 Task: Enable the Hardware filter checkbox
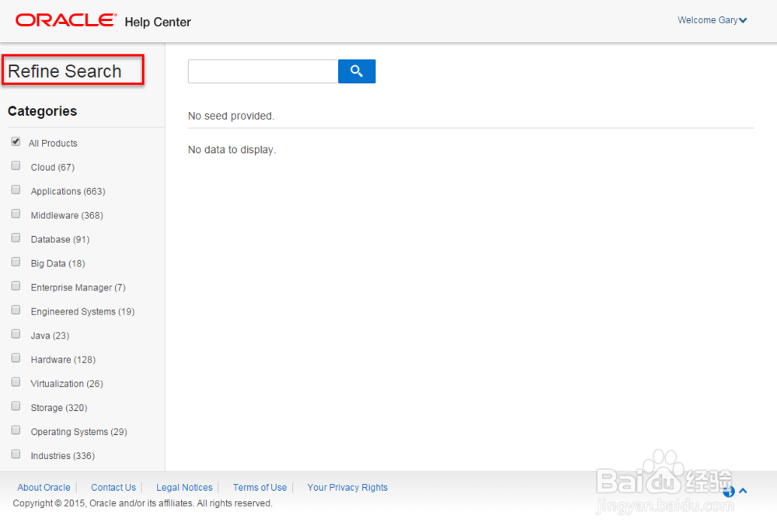click(x=16, y=359)
